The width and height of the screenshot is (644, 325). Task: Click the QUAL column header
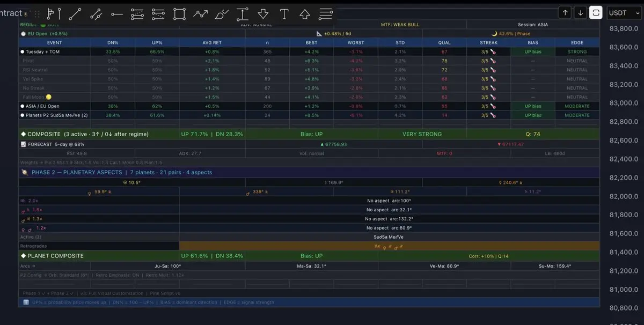click(444, 42)
